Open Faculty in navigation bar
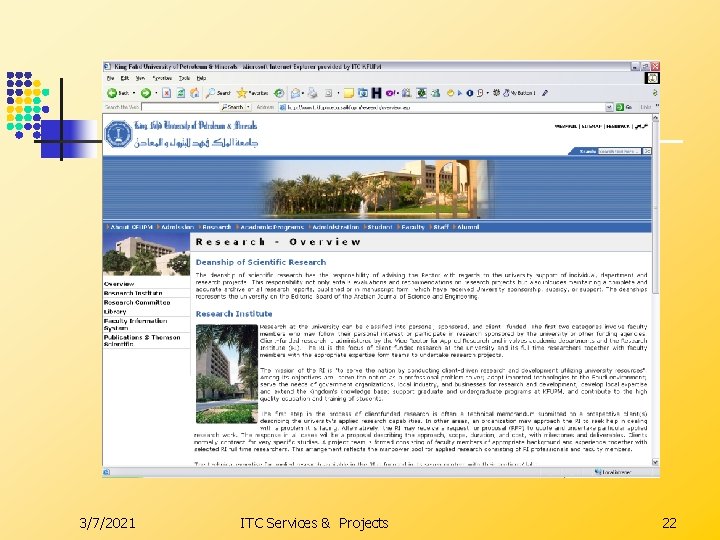720x540 pixels. 411,227
